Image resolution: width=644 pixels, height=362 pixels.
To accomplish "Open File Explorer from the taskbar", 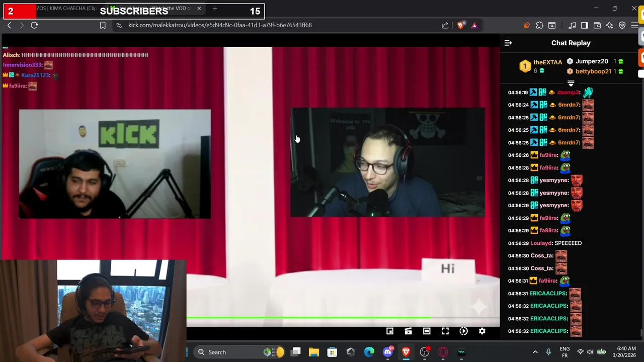I will [314, 352].
